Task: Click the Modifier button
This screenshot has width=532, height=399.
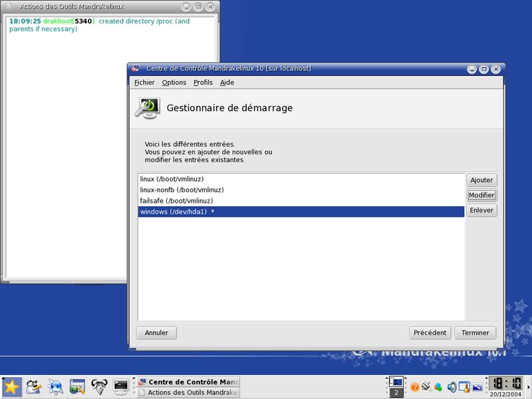Action: [481, 195]
